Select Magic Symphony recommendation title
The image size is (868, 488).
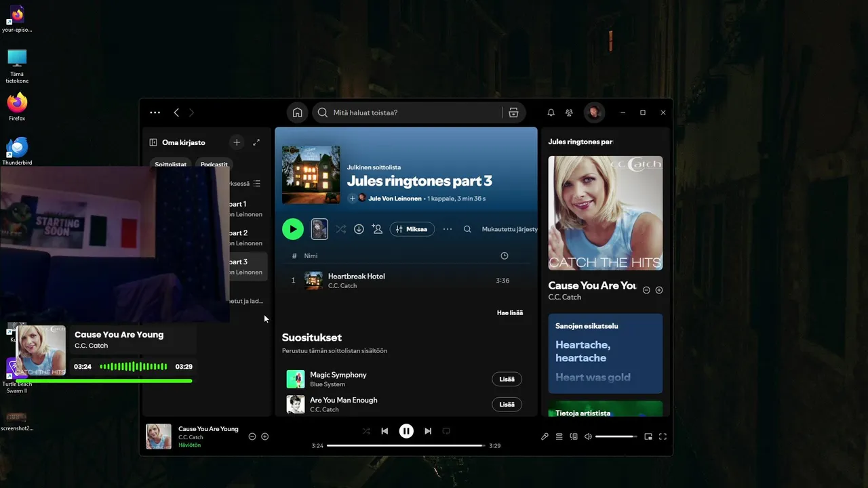(338, 375)
